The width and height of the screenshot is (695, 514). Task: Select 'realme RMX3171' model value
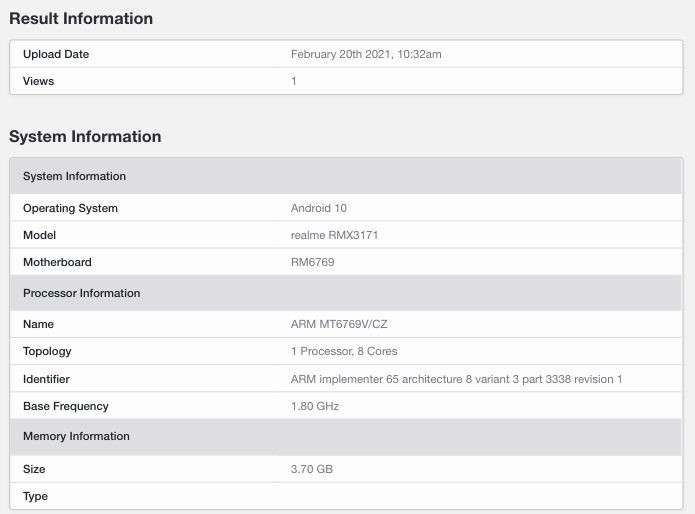point(335,235)
